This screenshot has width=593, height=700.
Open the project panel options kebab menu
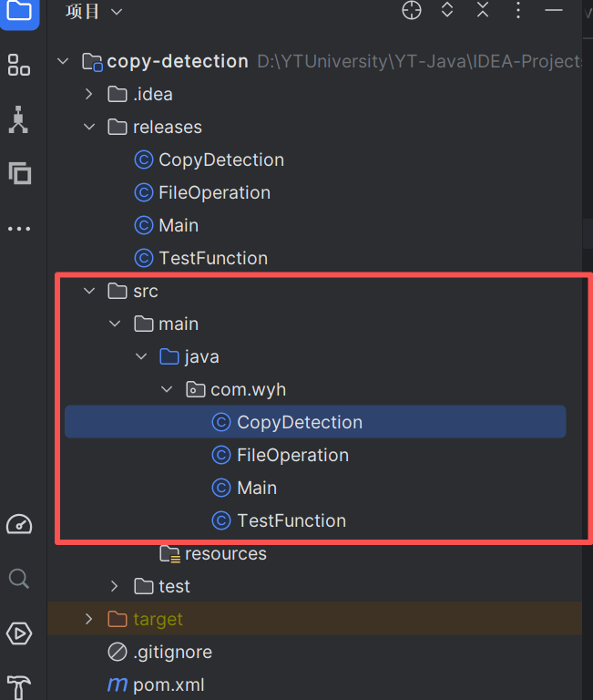[518, 11]
